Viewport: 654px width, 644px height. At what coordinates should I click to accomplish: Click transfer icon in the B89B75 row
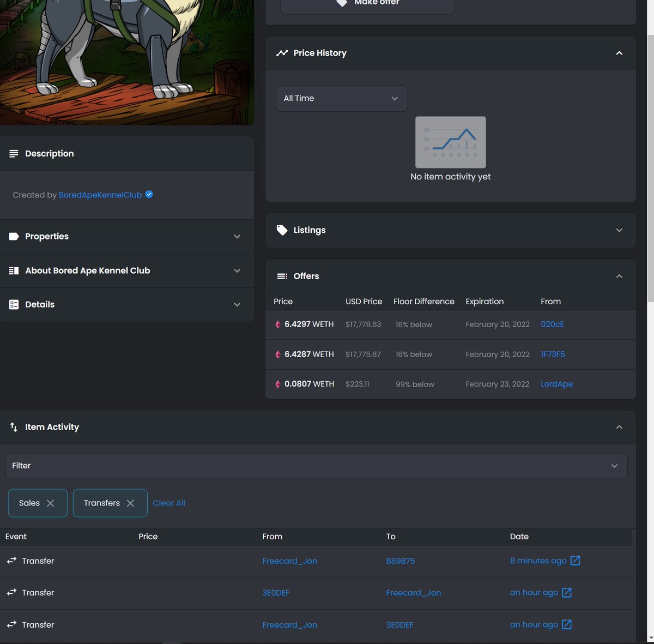coord(11,561)
